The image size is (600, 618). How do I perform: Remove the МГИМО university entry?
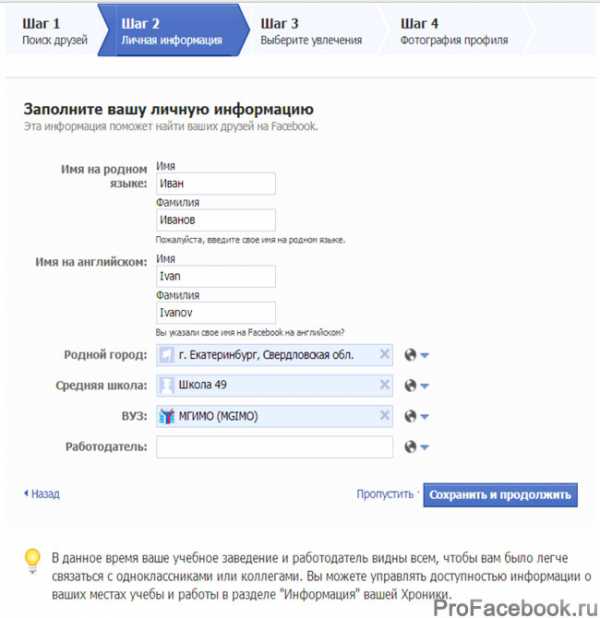click(x=384, y=415)
